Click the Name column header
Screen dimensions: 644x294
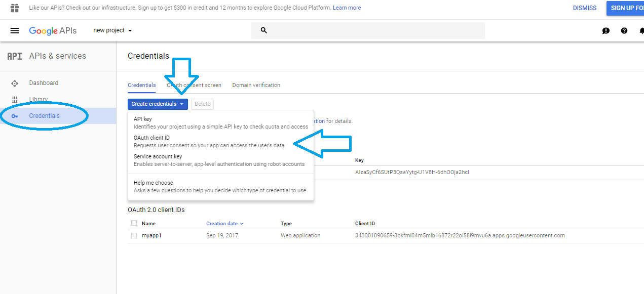tap(148, 223)
